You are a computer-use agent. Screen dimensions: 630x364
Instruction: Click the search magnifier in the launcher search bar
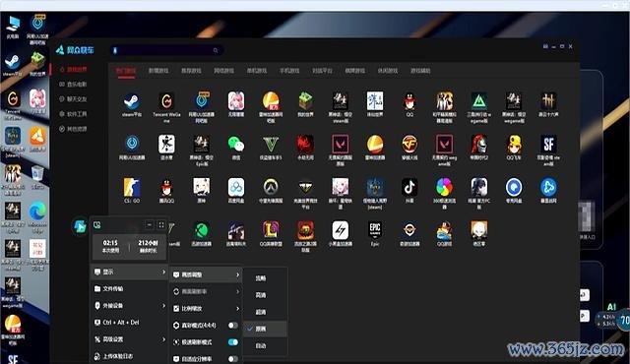[x=216, y=50]
